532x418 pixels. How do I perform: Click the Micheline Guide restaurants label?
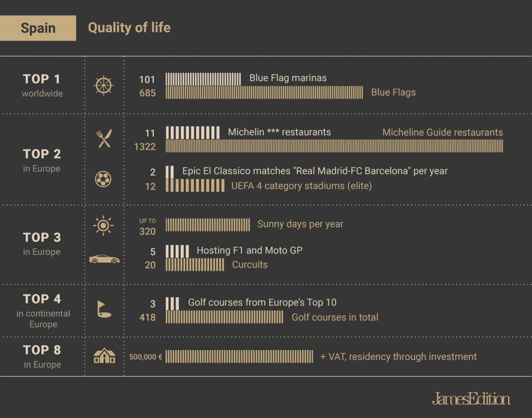click(442, 132)
